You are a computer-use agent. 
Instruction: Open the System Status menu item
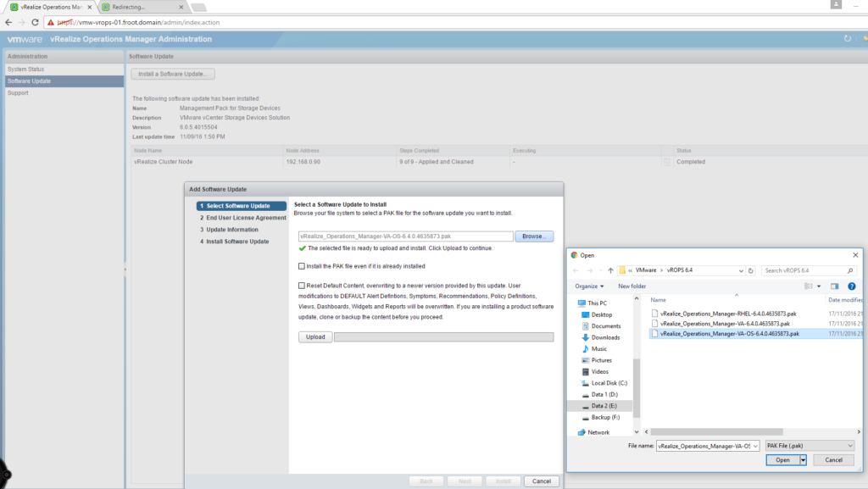click(26, 69)
